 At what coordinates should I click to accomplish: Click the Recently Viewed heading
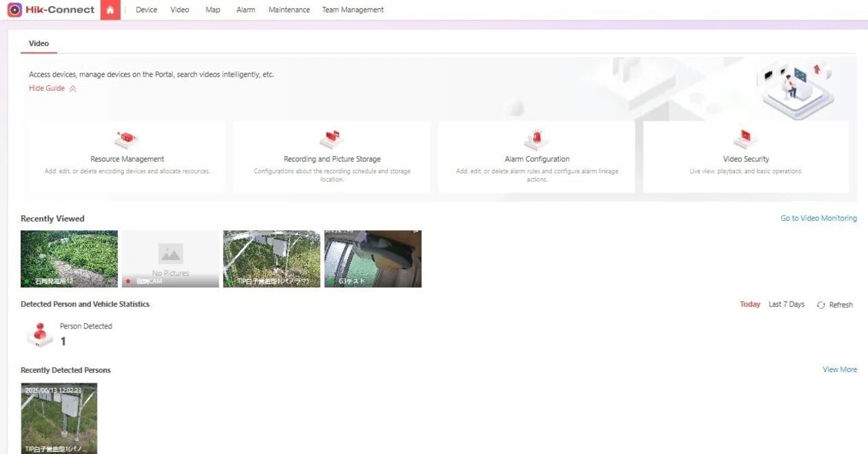click(53, 219)
